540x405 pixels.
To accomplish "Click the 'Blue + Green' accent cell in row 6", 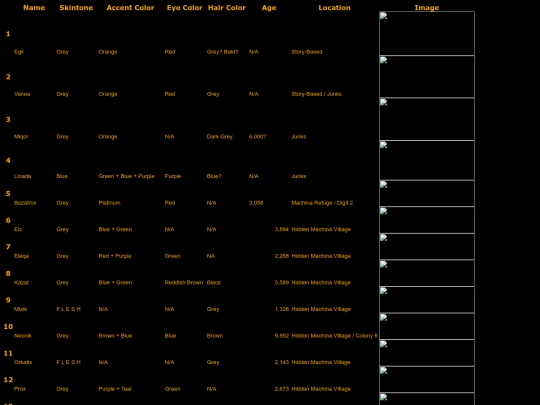I will 115,229.
